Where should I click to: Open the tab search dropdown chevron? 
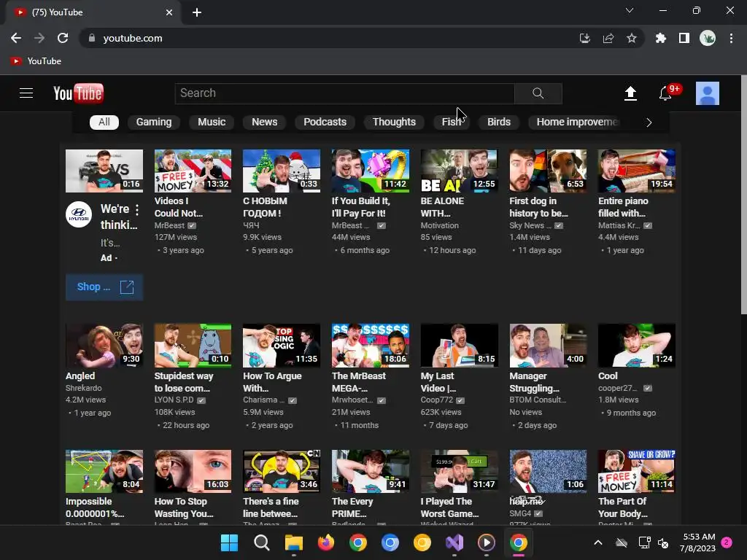[630, 10]
